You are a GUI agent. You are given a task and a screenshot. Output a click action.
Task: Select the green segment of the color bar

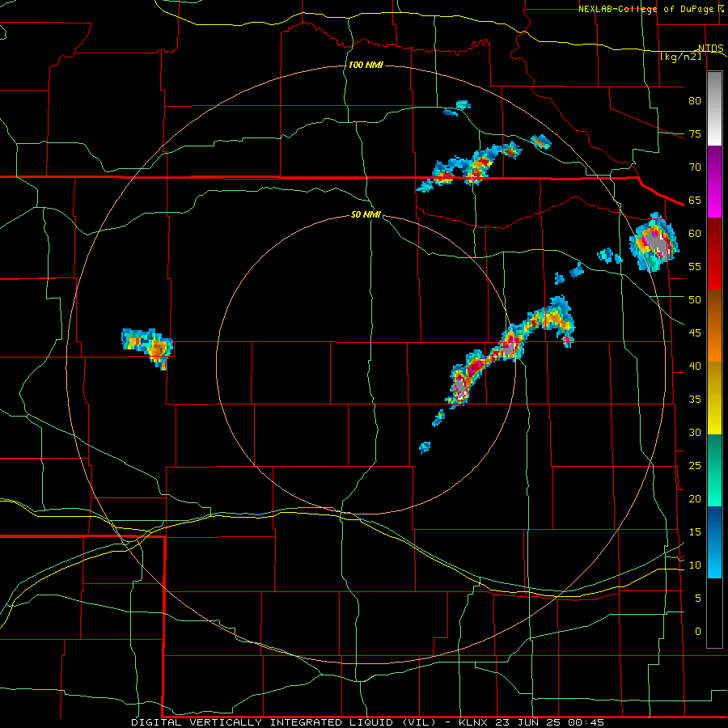pos(714,470)
